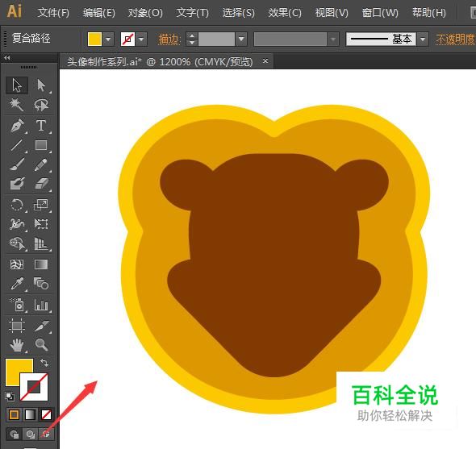Screen dimensions: 476x449
Task: Swap fill and stroke colors
Action: point(44,363)
